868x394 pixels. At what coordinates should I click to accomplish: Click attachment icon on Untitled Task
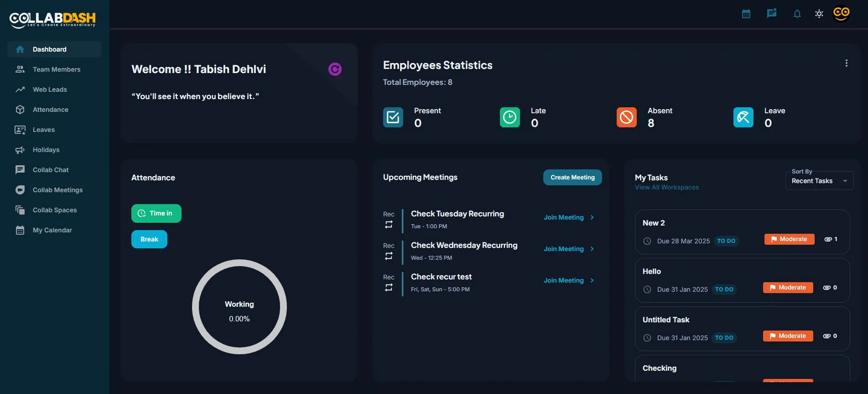pyautogui.click(x=827, y=336)
